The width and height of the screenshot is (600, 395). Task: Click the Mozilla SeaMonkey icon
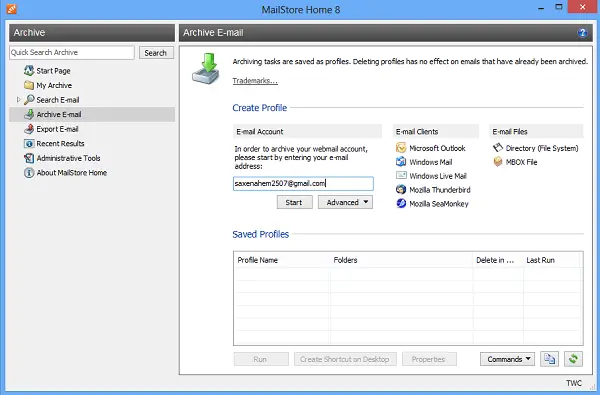pyautogui.click(x=401, y=203)
